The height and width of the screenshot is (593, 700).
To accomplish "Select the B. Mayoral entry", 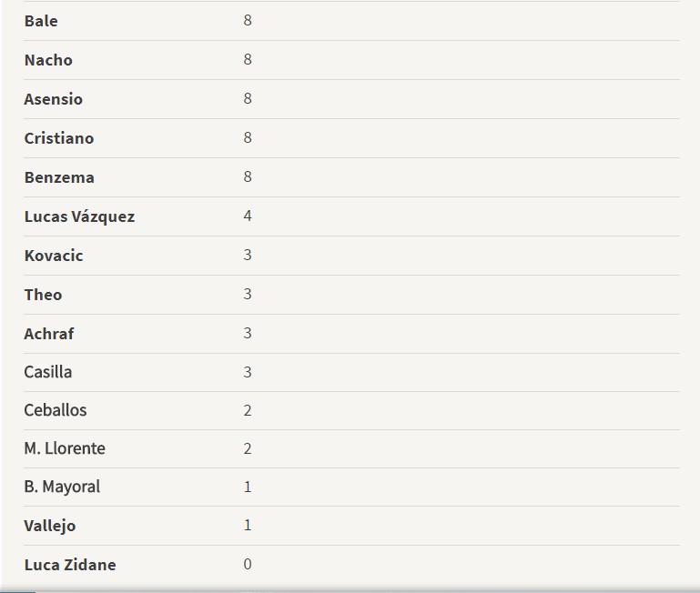I will coord(62,487).
